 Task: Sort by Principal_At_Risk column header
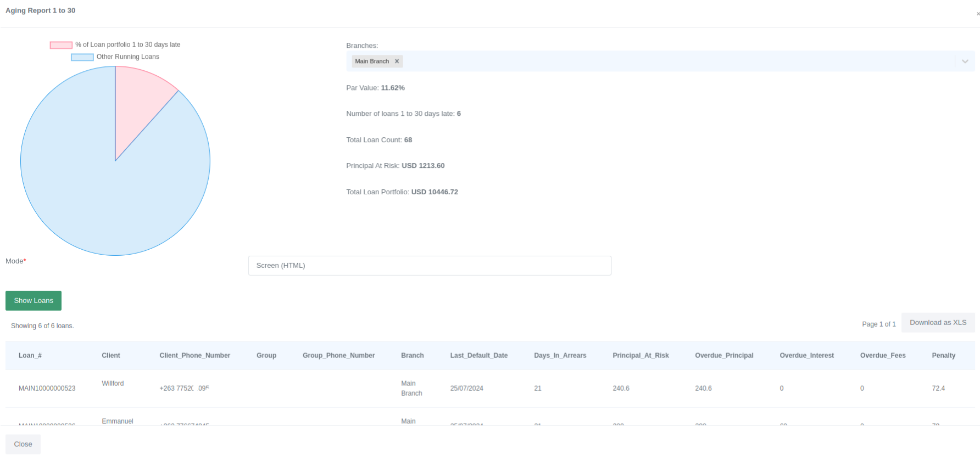[x=641, y=356]
